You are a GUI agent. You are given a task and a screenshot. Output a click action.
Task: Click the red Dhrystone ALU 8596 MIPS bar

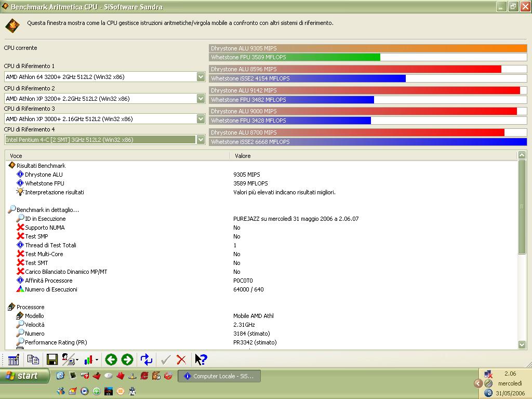pos(355,69)
